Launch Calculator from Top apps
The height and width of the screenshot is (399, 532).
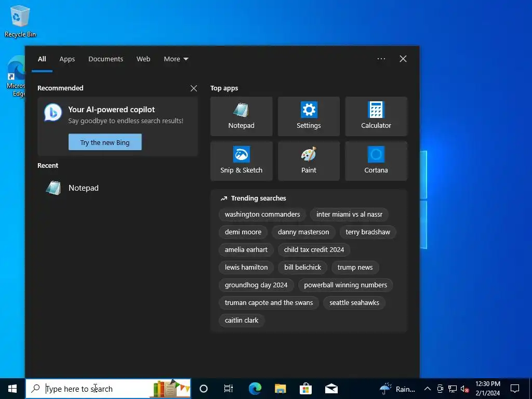(x=376, y=116)
